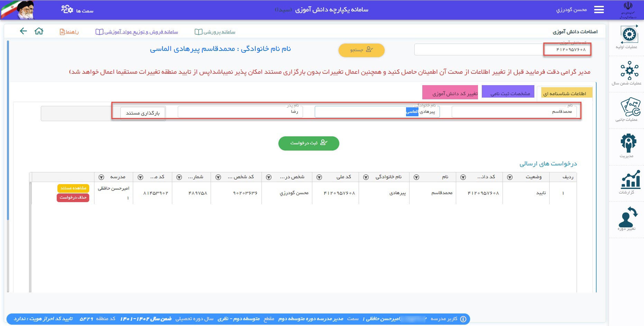Open filter dropdown for وضعیت column
Viewport: 644px width, 326px height.
[509, 177]
